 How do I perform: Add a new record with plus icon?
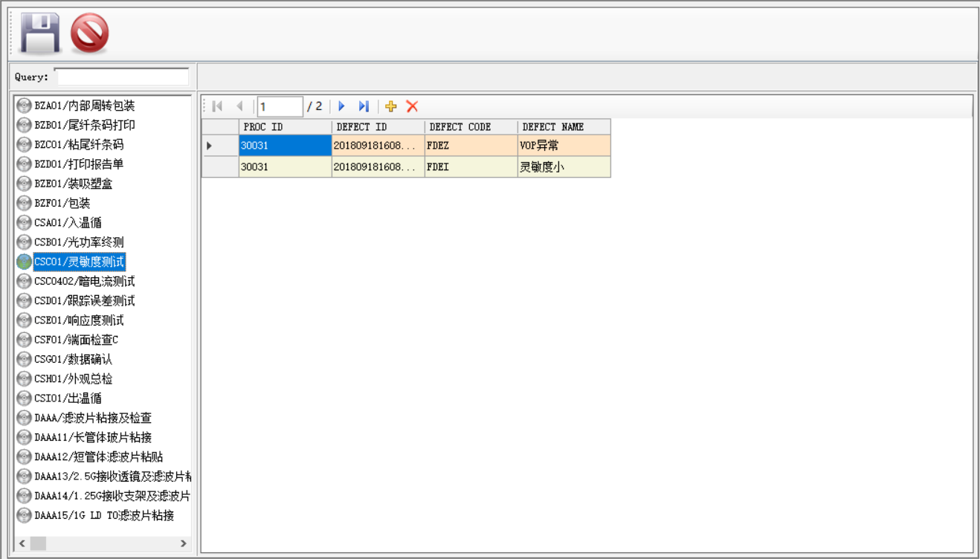coord(391,106)
